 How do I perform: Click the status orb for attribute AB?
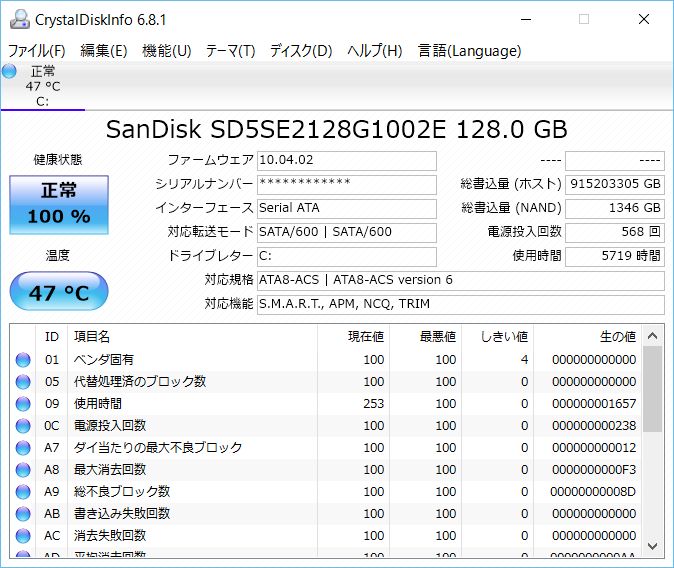click(x=23, y=514)
